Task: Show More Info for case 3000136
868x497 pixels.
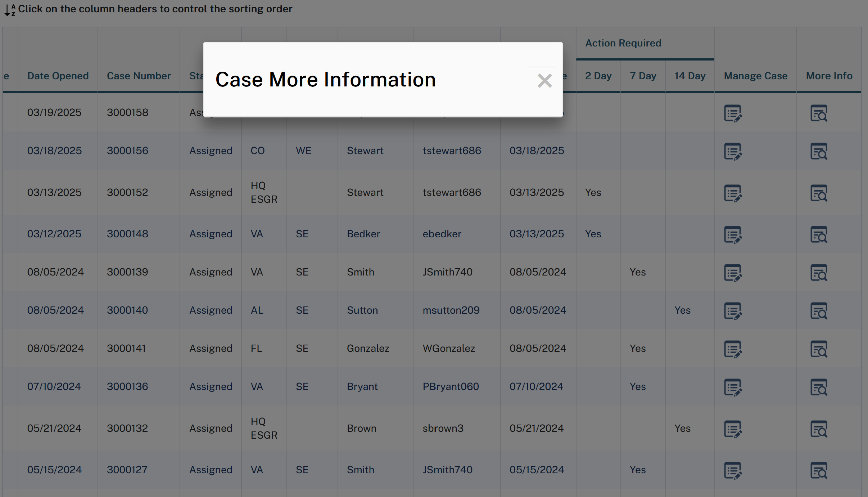Action: click(x=819, y=388)
